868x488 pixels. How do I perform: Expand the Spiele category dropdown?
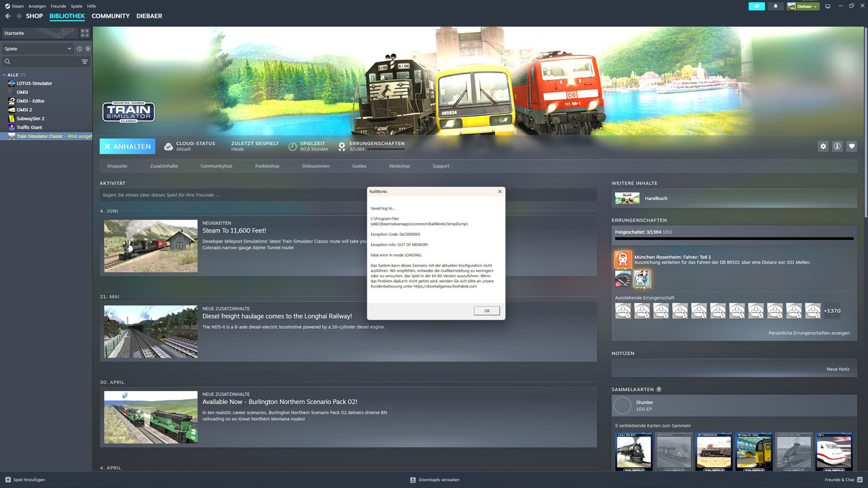tap(37, 49)
